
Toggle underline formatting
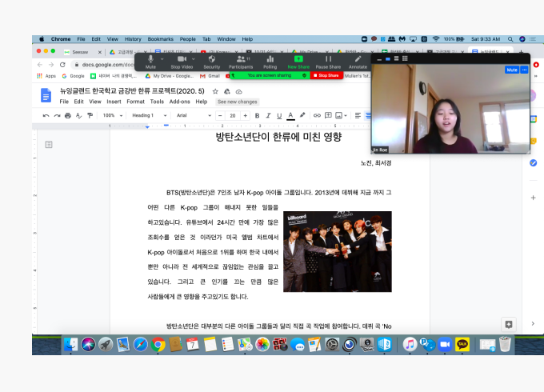(279, 115)
